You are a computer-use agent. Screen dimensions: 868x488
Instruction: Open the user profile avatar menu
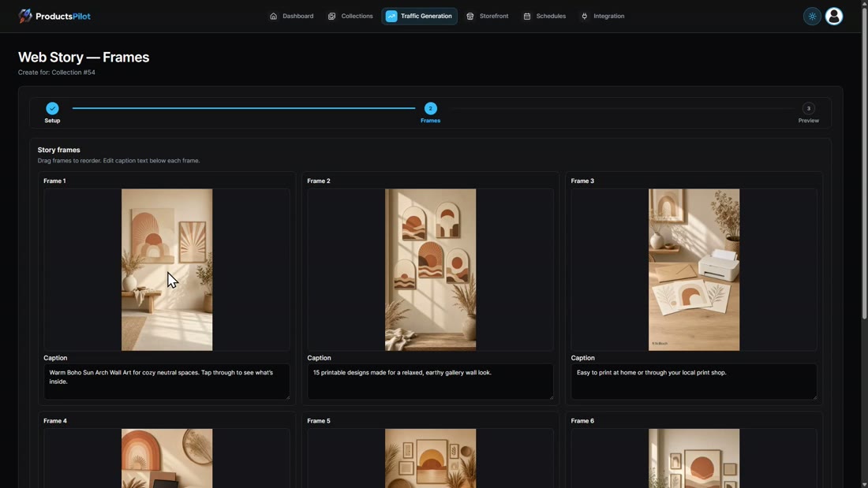click(834, 16)
